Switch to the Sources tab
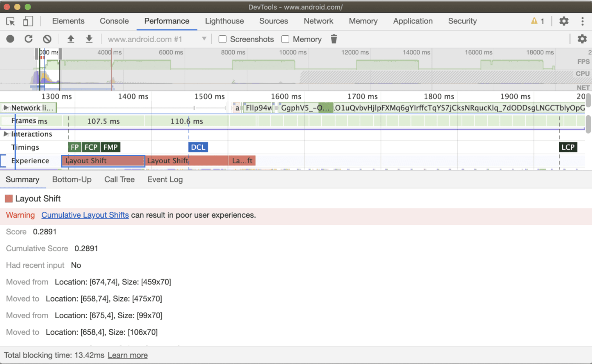The height and width of the screenshot is (364, 592). [274, 21]
